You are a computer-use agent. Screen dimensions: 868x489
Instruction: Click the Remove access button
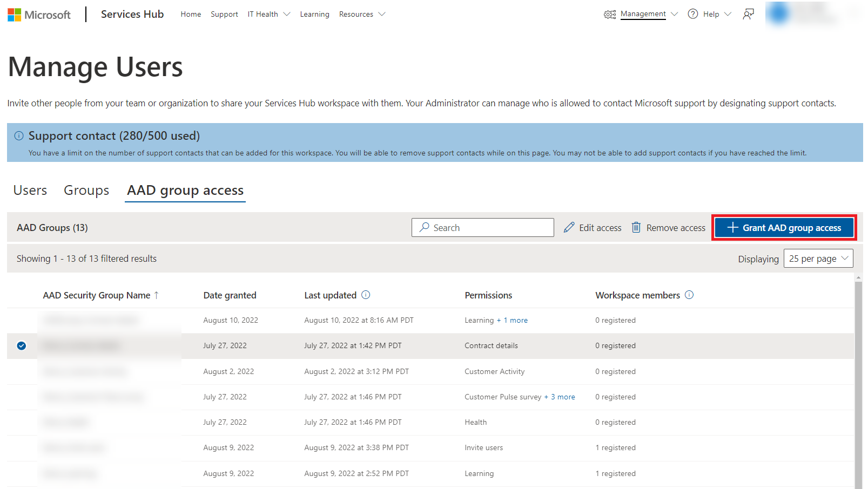tap(668, 227)
